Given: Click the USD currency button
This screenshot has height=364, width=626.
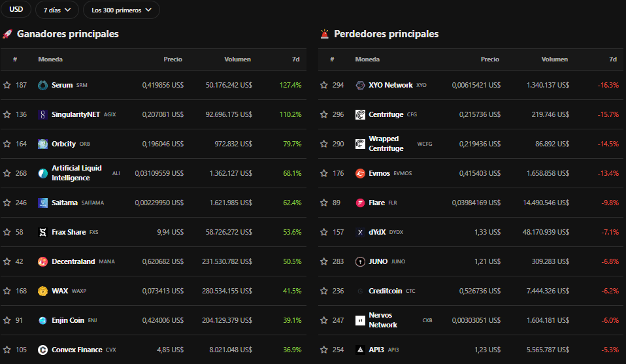Looking at the screenshot, I should [x=16, y=9].
